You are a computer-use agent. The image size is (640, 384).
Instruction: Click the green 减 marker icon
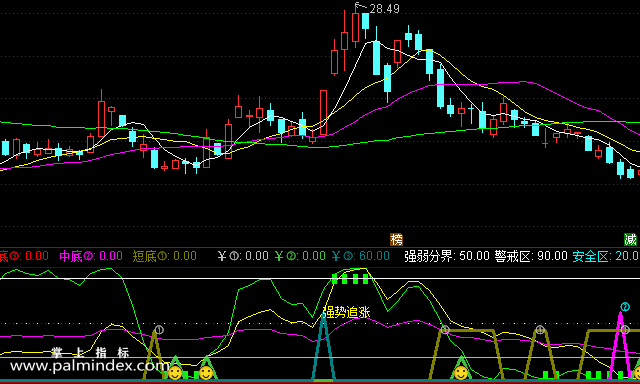coord(630,239)
